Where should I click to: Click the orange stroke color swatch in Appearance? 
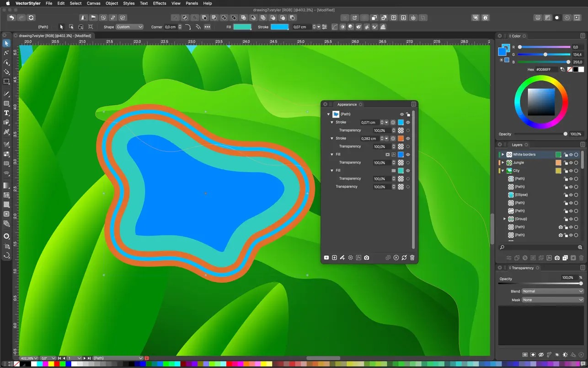tap(401, 139)
